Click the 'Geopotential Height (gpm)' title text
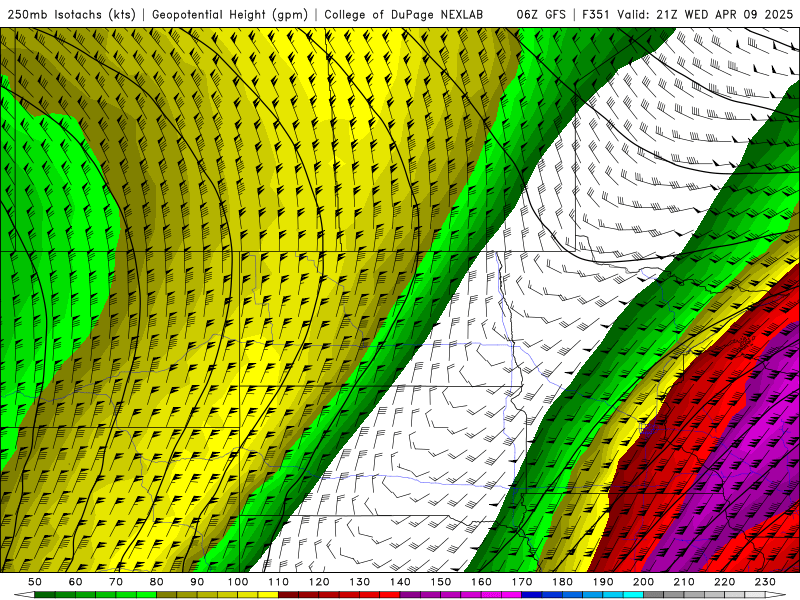 point(230,15)
